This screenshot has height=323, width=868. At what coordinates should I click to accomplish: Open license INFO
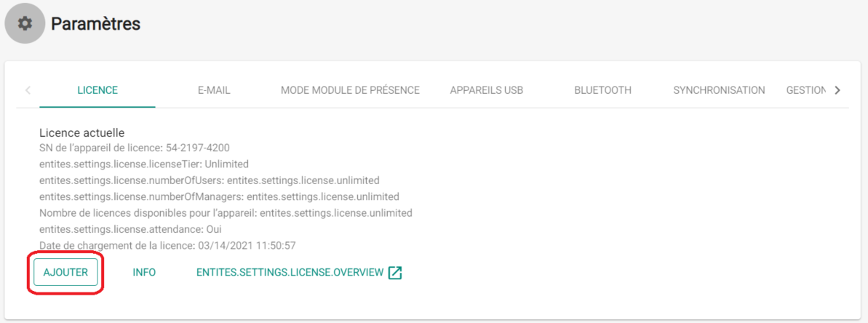click(144, 272)
